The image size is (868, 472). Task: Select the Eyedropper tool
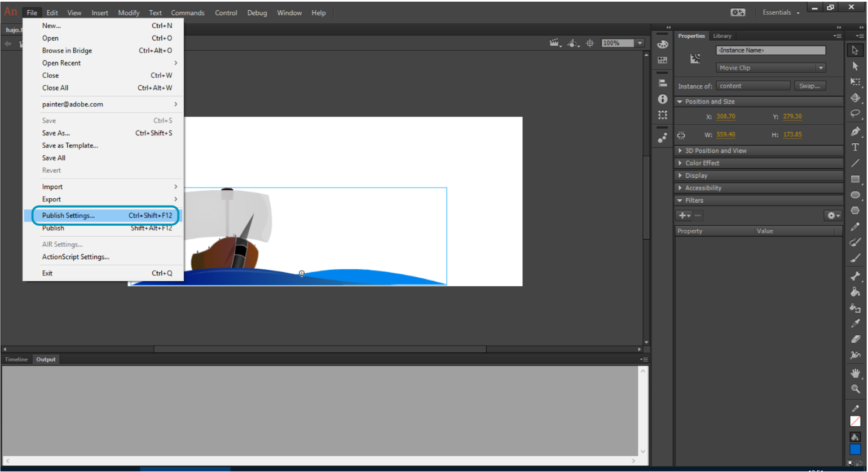[x=855, y=324]
